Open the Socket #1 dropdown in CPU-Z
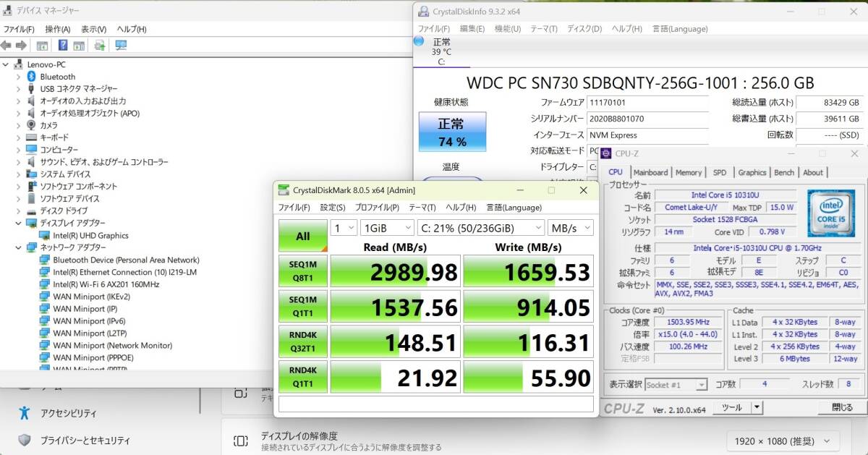The height and width of the screenshot is (455, 868). [676, 385]
